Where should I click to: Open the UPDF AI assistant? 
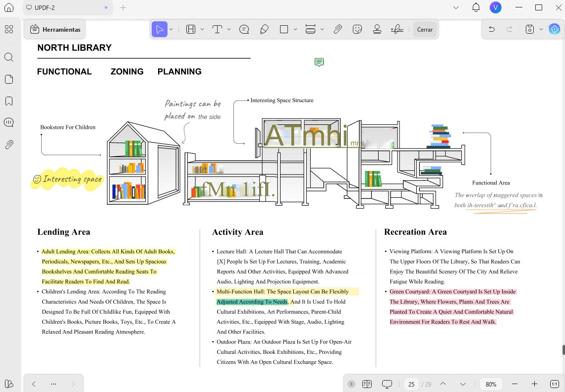(x=554, y=29)
